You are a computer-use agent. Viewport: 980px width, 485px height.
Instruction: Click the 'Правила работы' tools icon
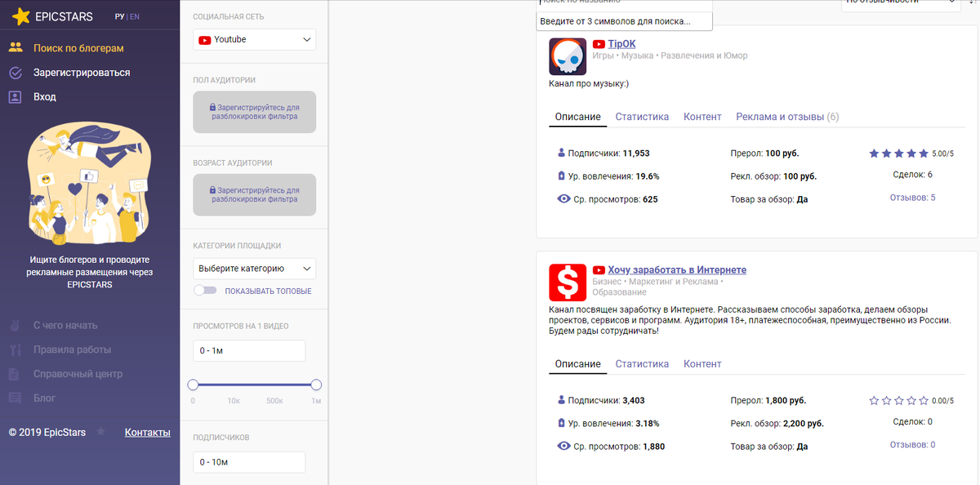pyautogui.click(x=15, y=349)
